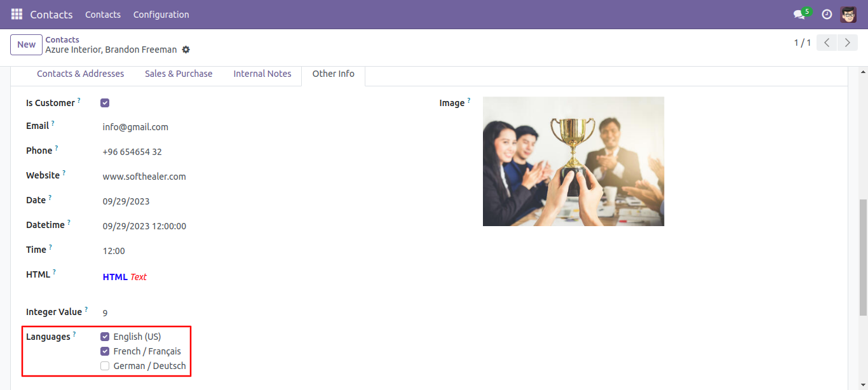Viewport: 868px width, 390px height.
Task: Show help tooltip next to Time label
Action: click(50, 247)
